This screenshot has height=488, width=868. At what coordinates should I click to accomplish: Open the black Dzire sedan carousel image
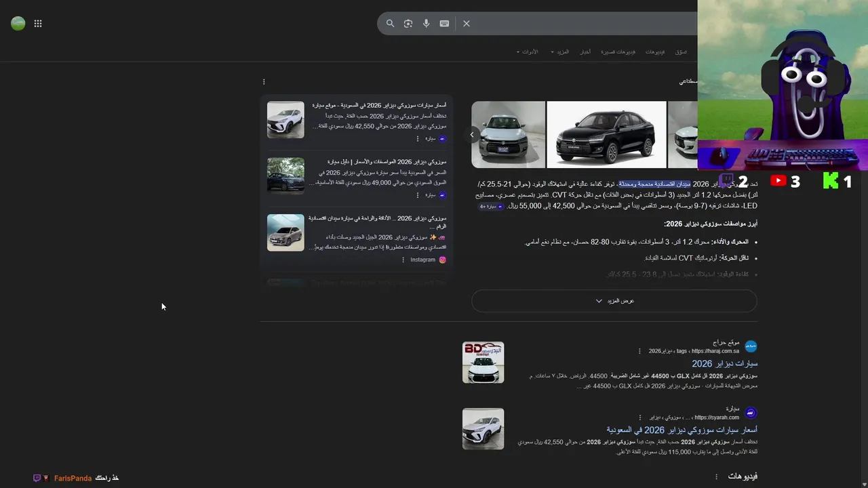pos(606,134)
